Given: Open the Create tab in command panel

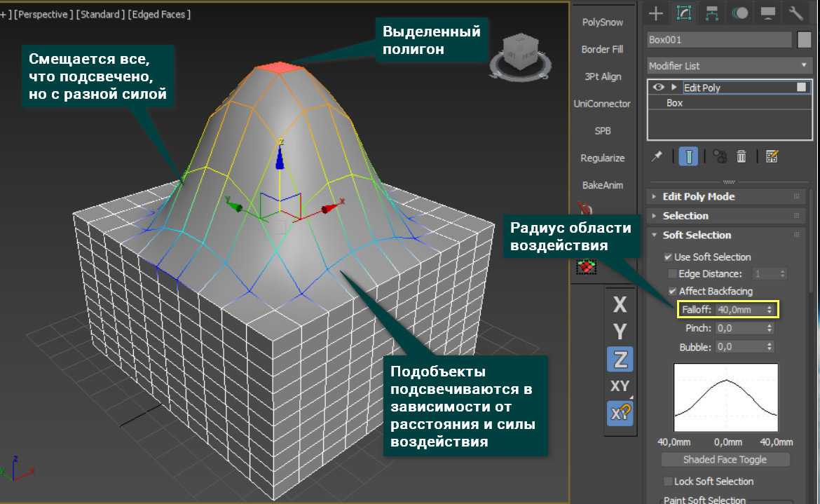Looking at the screenshot, I should pyautogui.click(x=656, y=13).
